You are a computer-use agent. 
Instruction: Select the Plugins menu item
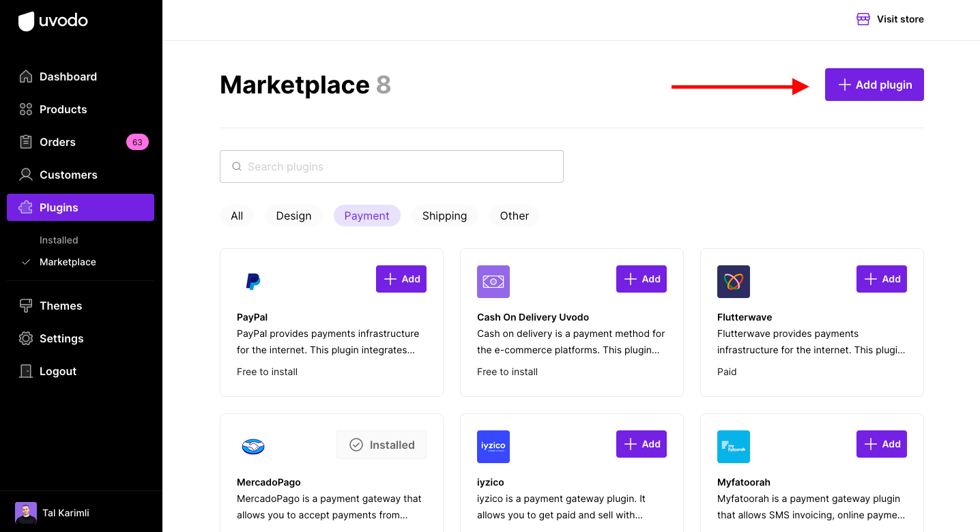pyautogui.click(x=81, y=207)
